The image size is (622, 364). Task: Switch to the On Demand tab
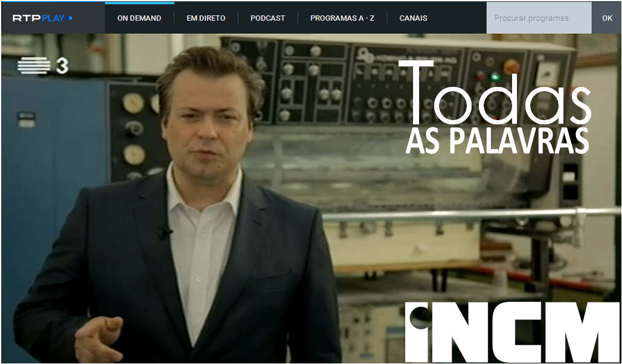tap(139, 18)
